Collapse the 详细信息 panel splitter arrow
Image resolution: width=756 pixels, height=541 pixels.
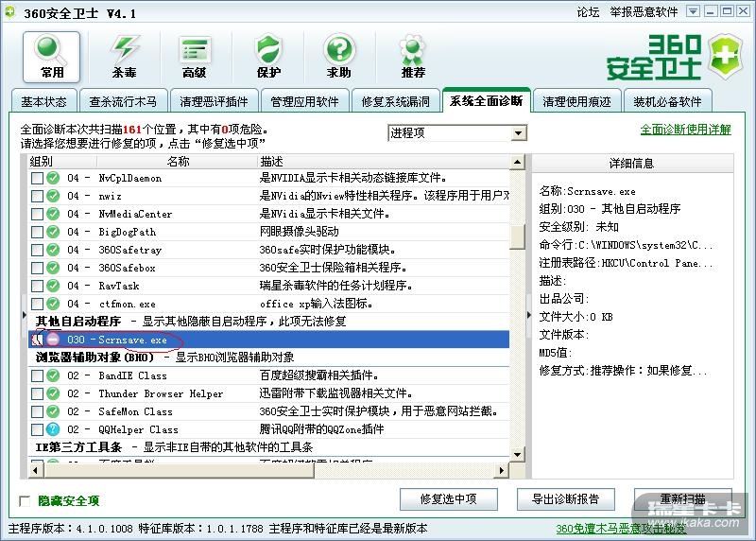(528, 315)
